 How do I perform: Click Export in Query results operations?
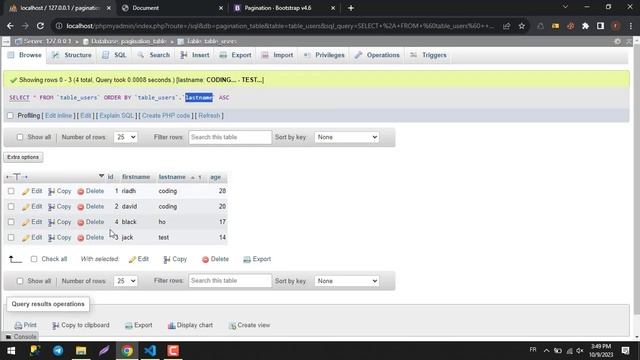point(139,325)
